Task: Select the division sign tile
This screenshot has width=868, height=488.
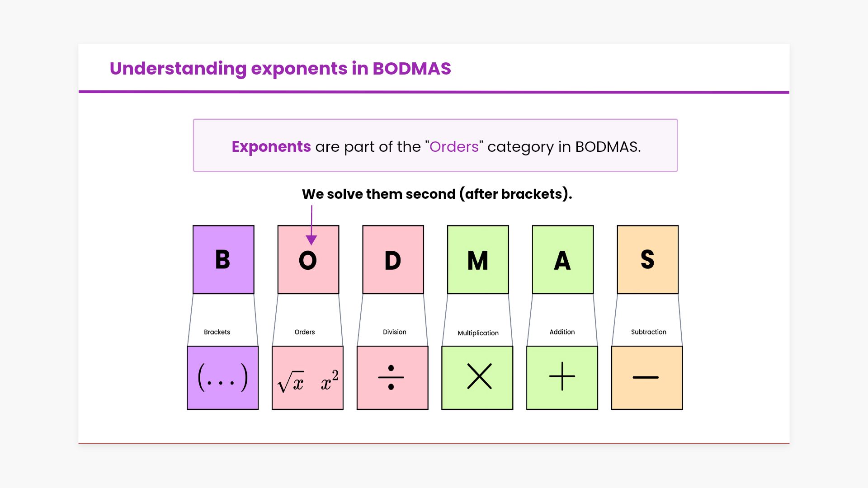Action: tap(392, 378)
